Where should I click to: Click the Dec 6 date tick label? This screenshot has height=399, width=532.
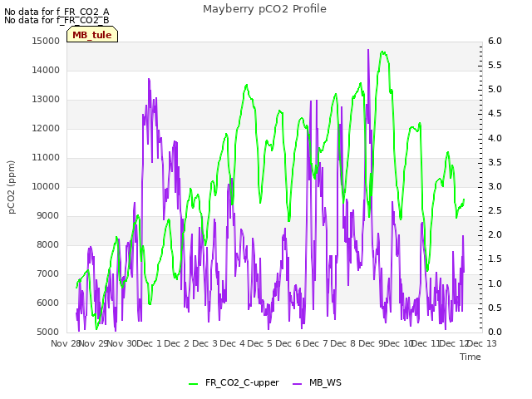pos(288,343)
